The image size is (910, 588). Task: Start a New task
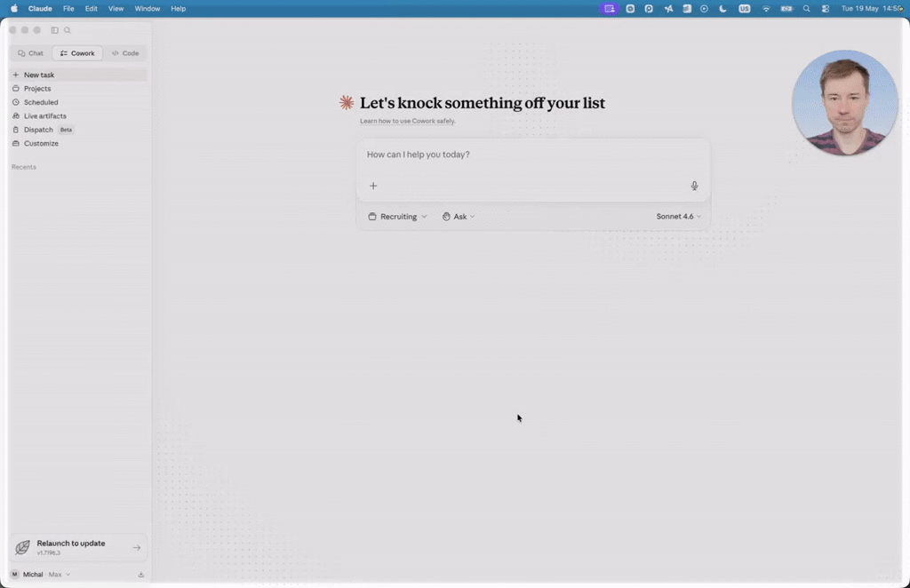click(78, 75)
